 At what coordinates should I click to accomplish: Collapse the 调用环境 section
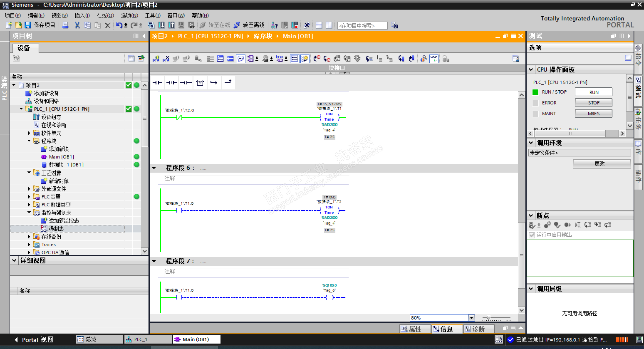tap(531, 143)
